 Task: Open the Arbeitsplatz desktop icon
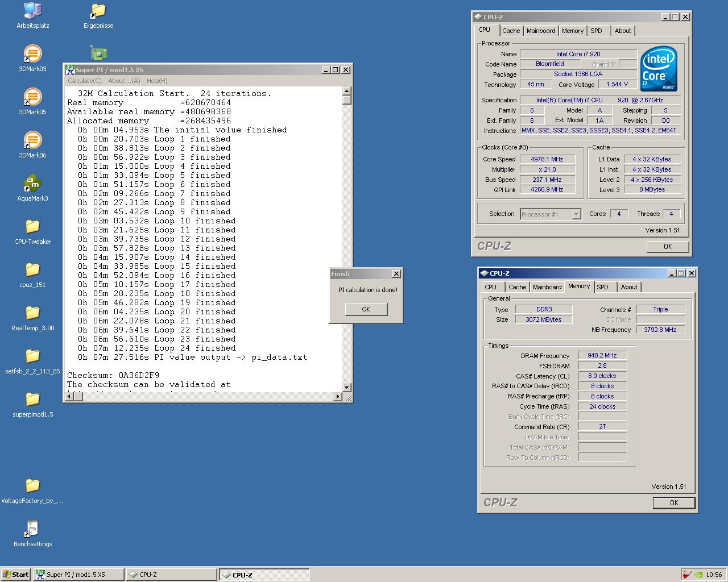pyautogui.click(x=33, y=15)
